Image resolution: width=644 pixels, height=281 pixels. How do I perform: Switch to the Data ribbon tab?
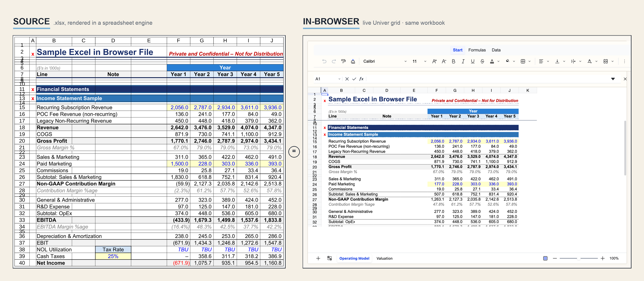[x=496, y=50]
